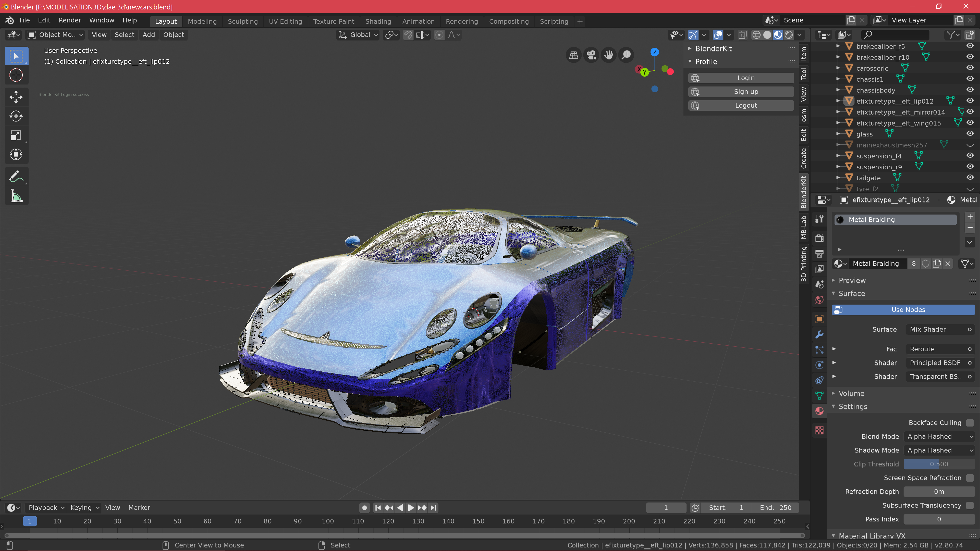Select the Transform tool
The height and width of the screenshot is (551, 980).
(16, 154)
